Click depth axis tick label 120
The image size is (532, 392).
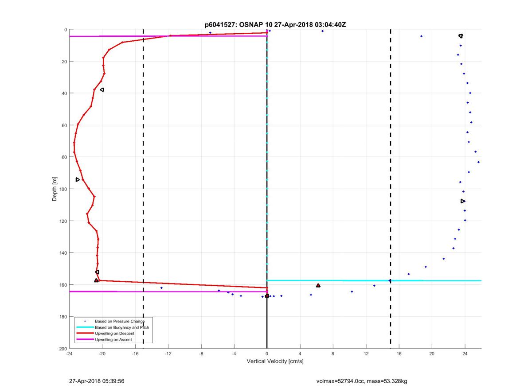(63, 221)
